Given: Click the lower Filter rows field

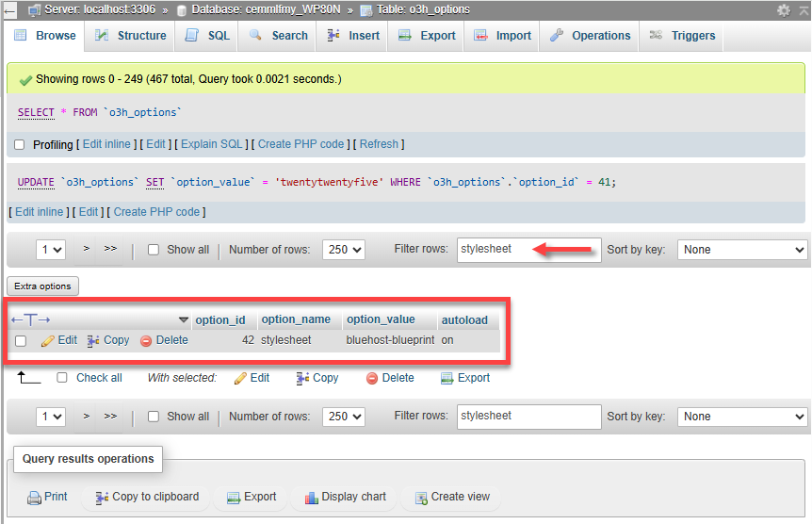Looking at the screenshot, I should click(529, 417).
